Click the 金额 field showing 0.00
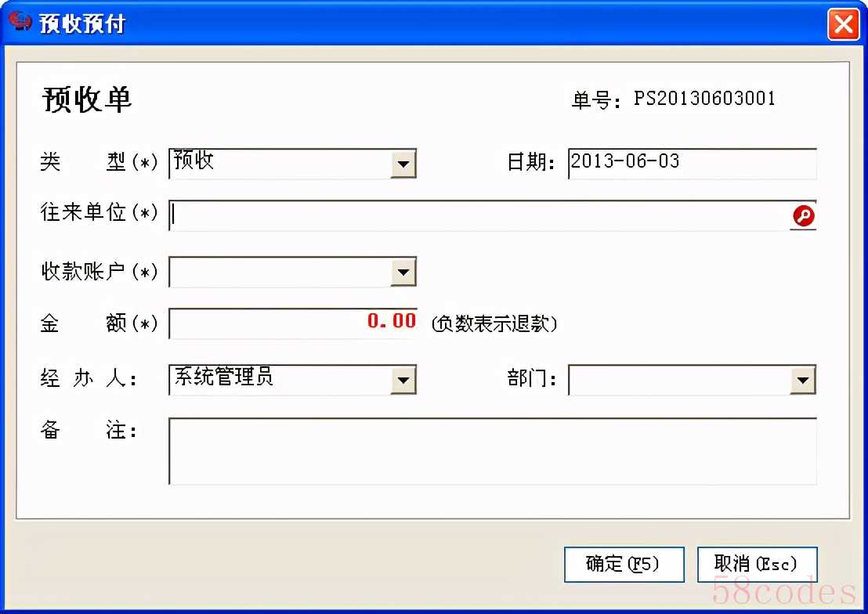The image size is (868, 614). [x=293, y=323]
